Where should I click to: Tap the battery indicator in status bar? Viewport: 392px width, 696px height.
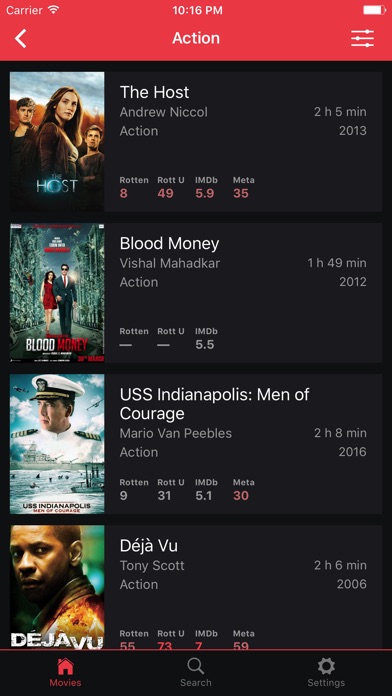[x=375, y=10]
